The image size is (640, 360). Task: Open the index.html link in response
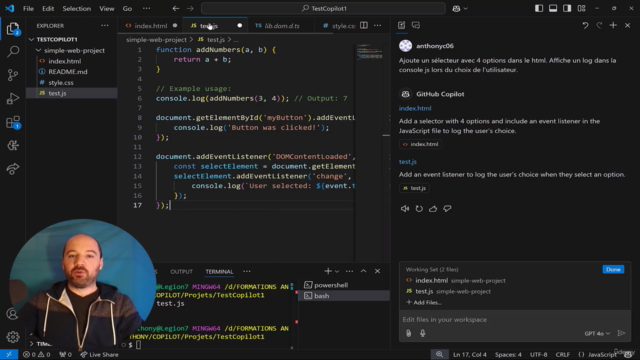coord(415,108)
